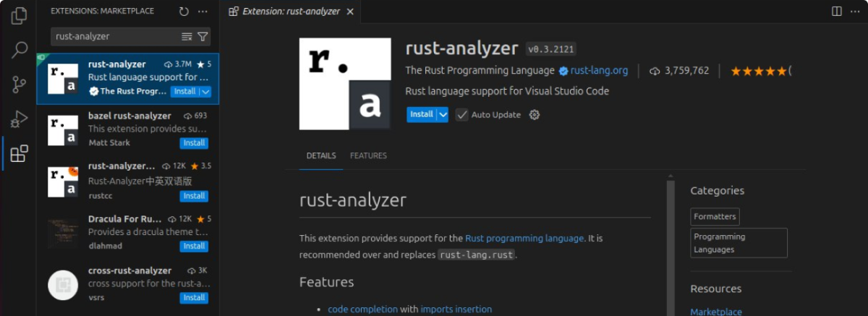Click the extensions search input field
868x316 pixels.
coord(116,36)
